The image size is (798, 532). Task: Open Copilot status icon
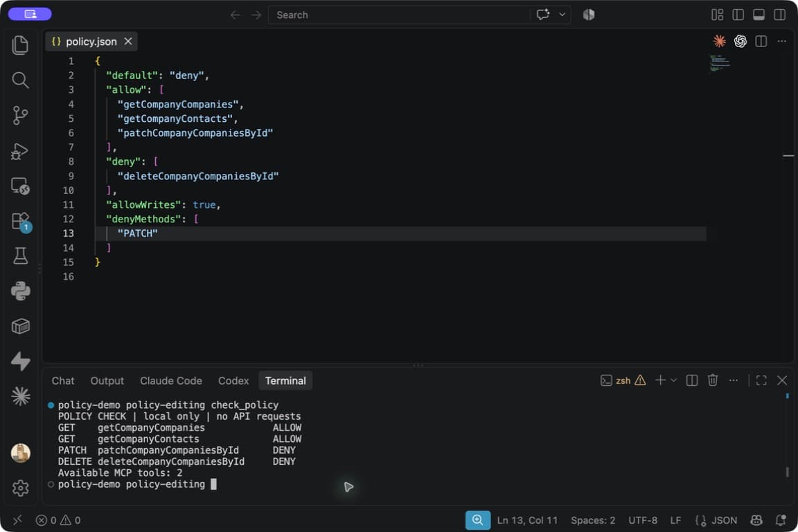[x=756, y=520]
